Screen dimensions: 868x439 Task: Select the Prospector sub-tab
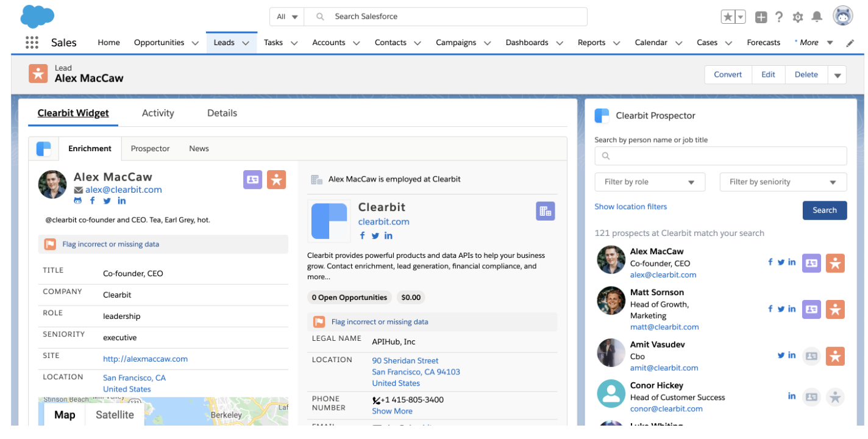(x=150, y=148)
